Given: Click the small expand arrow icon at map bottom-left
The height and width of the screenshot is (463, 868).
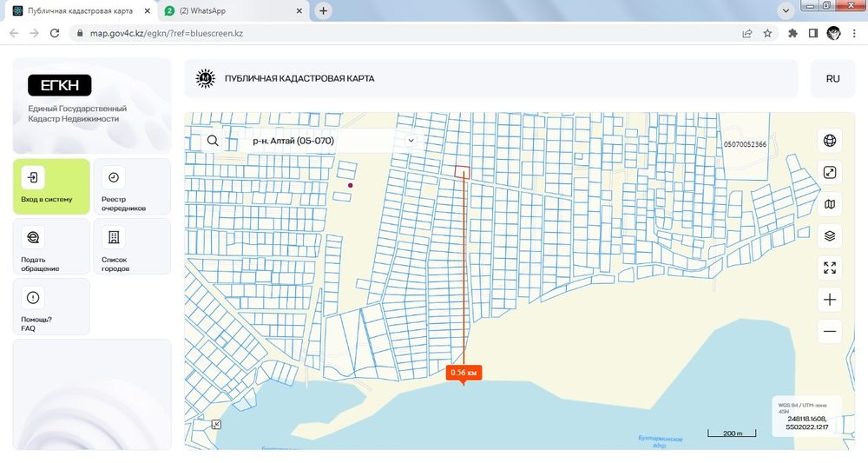Looking at the screenshot, I should (216, 424).
